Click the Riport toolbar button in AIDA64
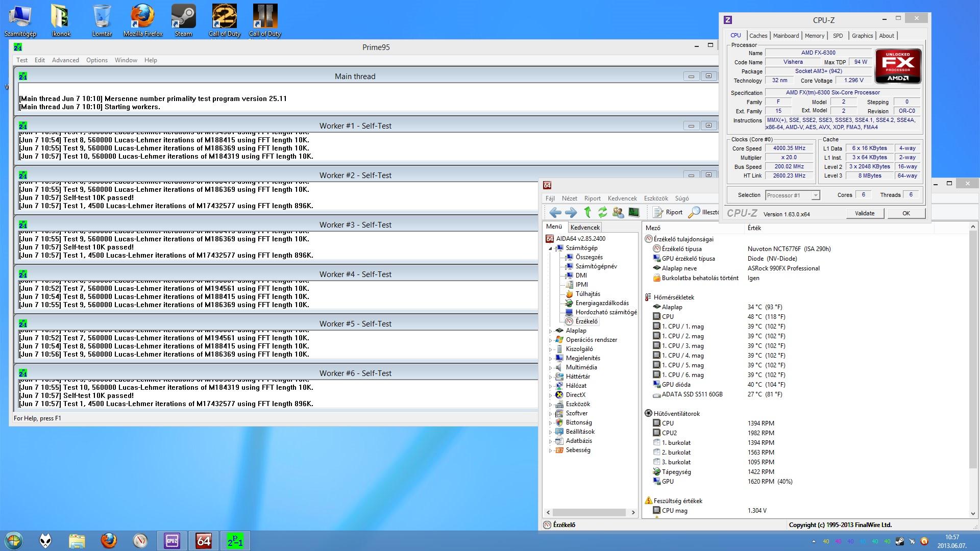 [x=668, y=212]
